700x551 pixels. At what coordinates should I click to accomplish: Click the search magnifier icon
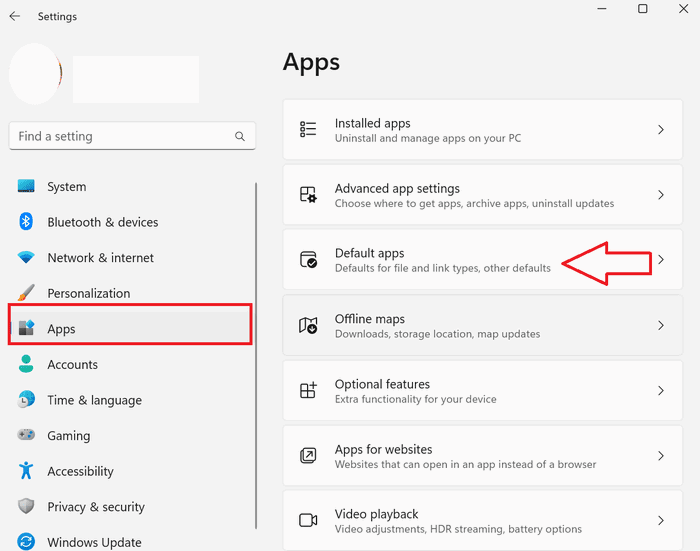[240, 136]
